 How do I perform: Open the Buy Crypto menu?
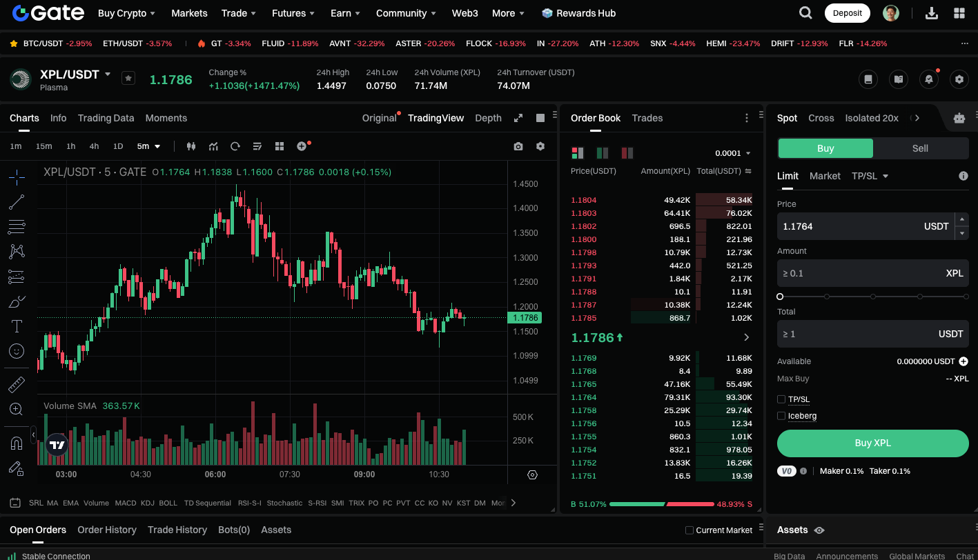click(x=126, y=13)
